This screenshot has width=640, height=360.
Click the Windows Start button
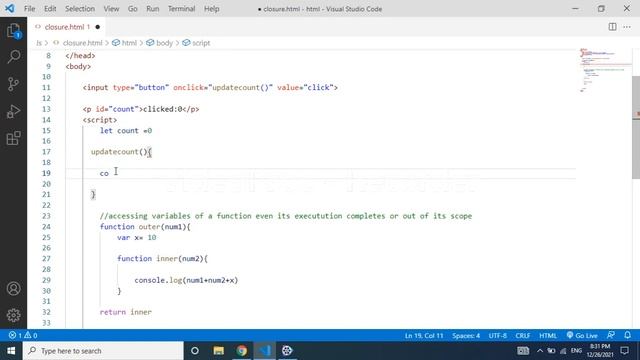tap(11, 351)
